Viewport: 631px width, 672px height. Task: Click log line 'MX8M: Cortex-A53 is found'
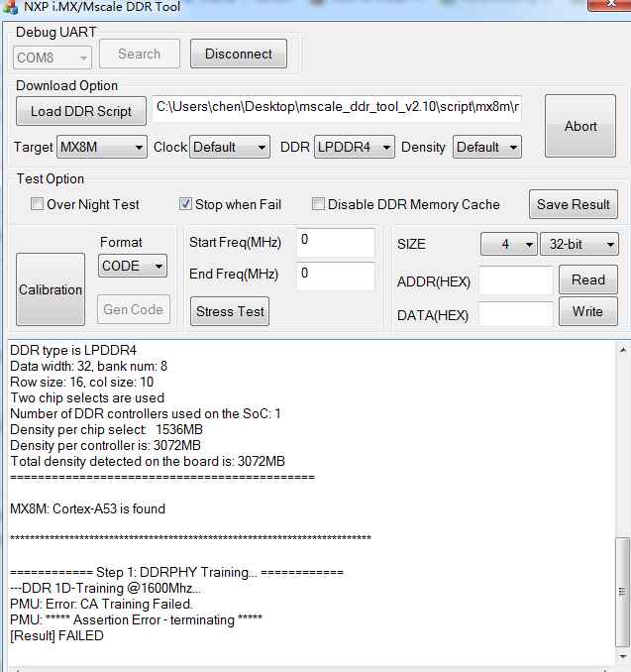click(x=88, y=508)
